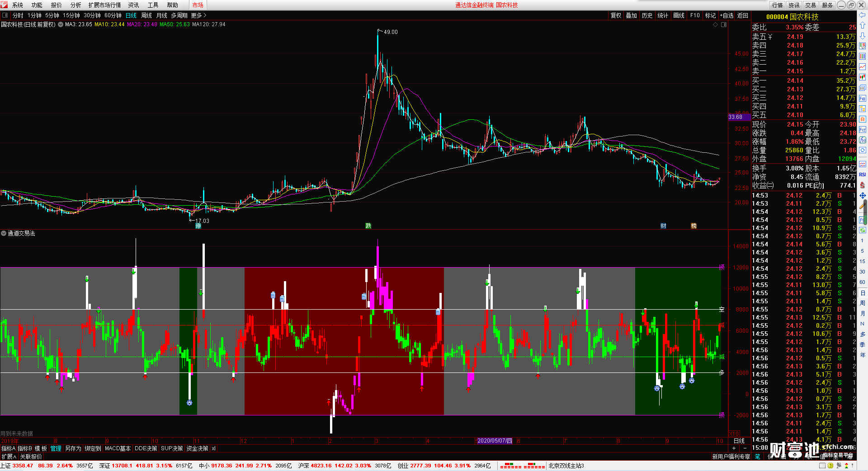868x471 pixels.
Task: Open the 标记 marker option
Action: coord(710,15)
